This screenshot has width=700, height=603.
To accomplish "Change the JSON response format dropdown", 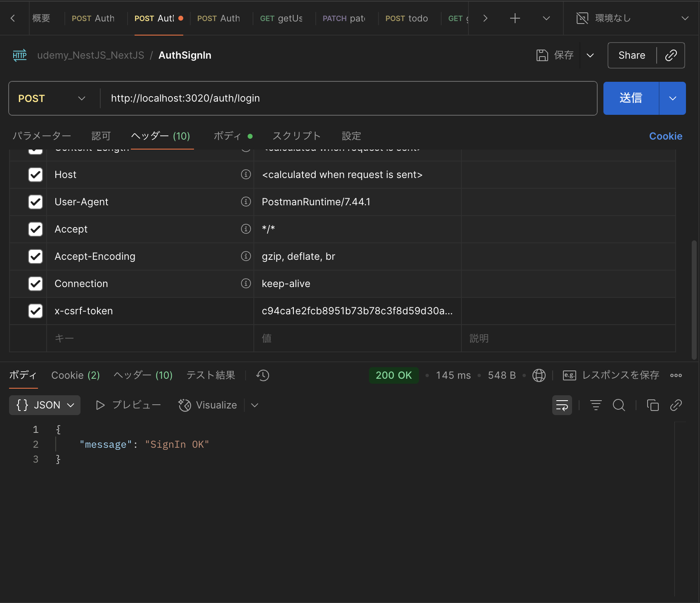I will [45, 405].
